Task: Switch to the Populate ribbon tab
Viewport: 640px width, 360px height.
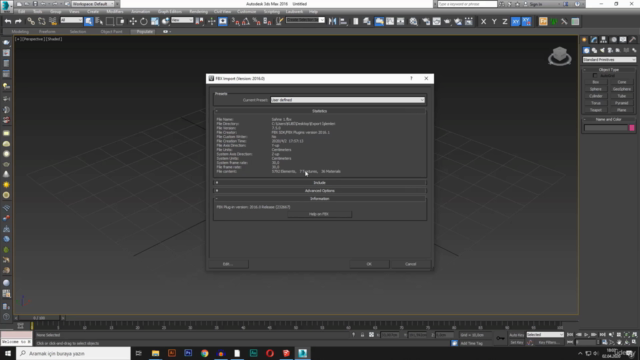Action: (144, 31)
